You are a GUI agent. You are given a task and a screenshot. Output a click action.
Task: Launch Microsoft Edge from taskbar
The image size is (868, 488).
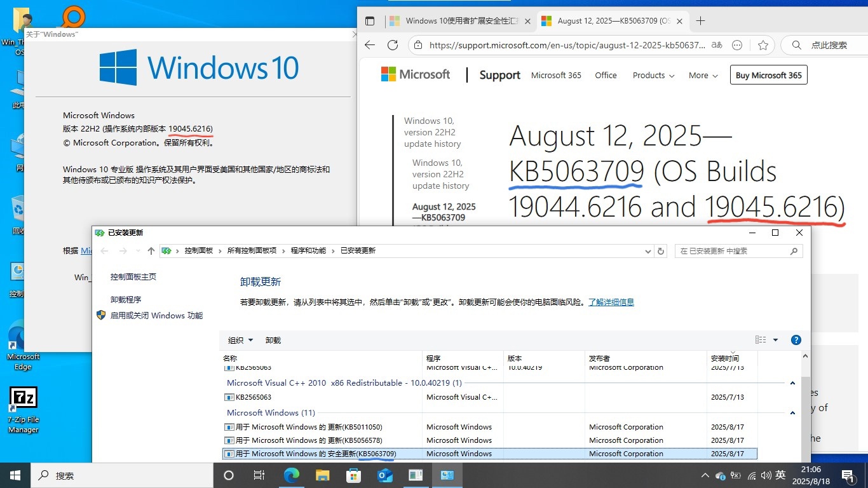[291, 475]
